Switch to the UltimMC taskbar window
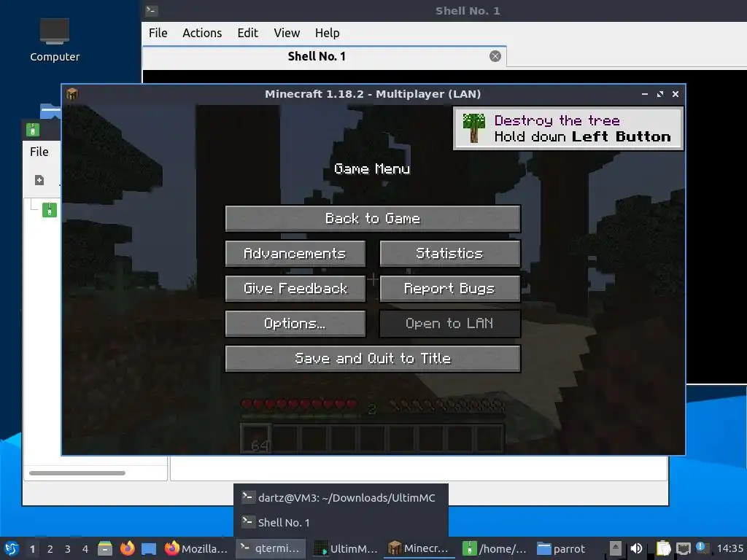 click(345, 548)
